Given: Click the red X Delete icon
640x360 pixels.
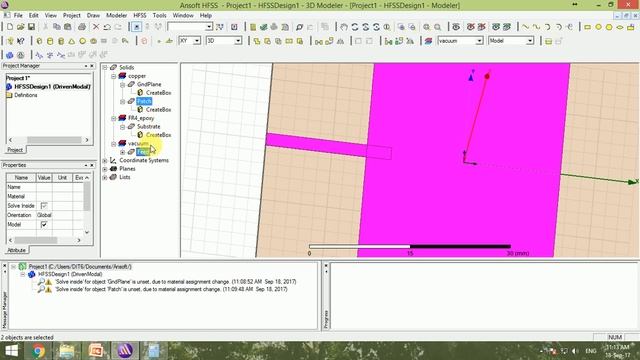Looking at the screenshot, I should point(96,27).
